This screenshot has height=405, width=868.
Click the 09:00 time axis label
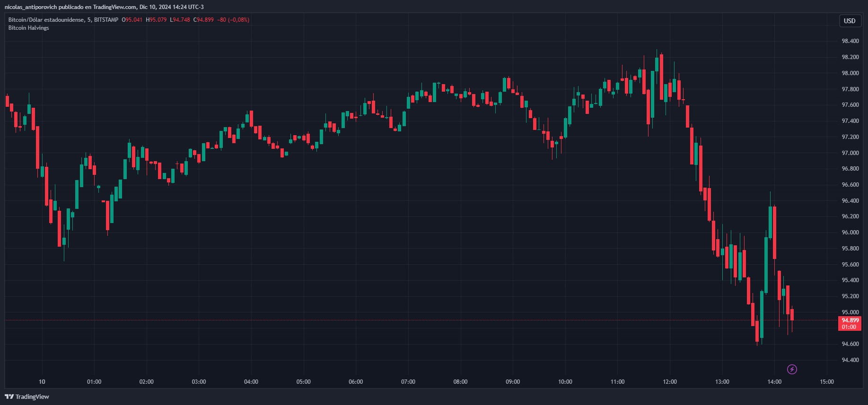(x=513, y=382)
